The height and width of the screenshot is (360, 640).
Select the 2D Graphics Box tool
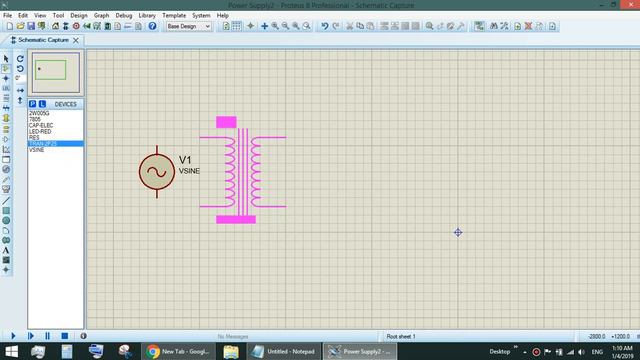(x=6, y=211)
